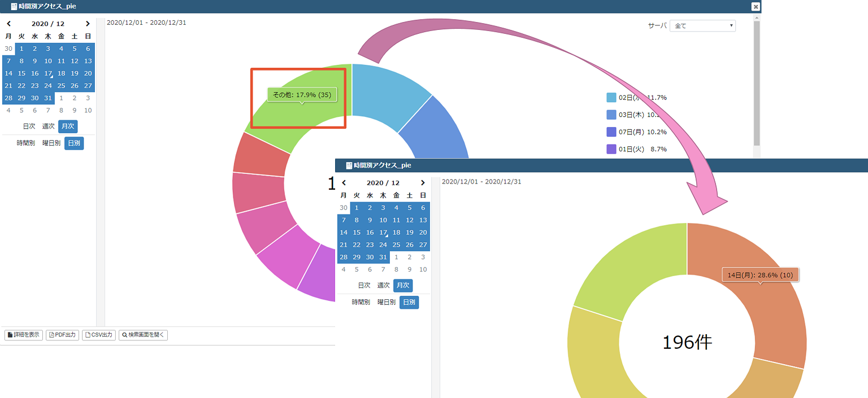Select 週次 in the front window

pos(384,286)
